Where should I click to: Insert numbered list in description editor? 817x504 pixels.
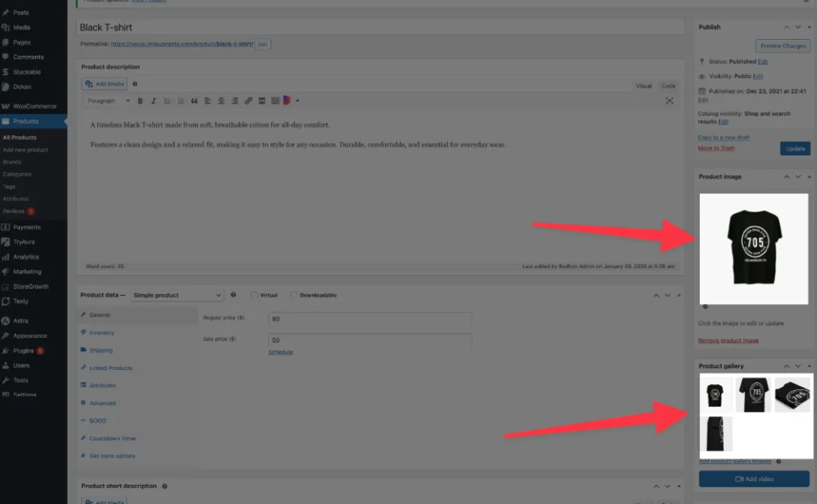(x=181, y=101)
